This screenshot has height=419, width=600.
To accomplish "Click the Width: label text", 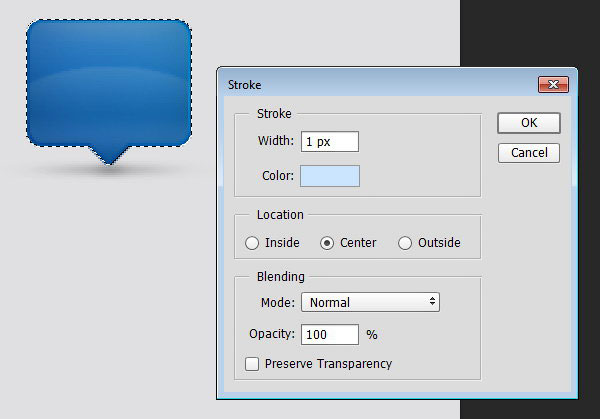I will pyautogui.click(x=276, y=141).
